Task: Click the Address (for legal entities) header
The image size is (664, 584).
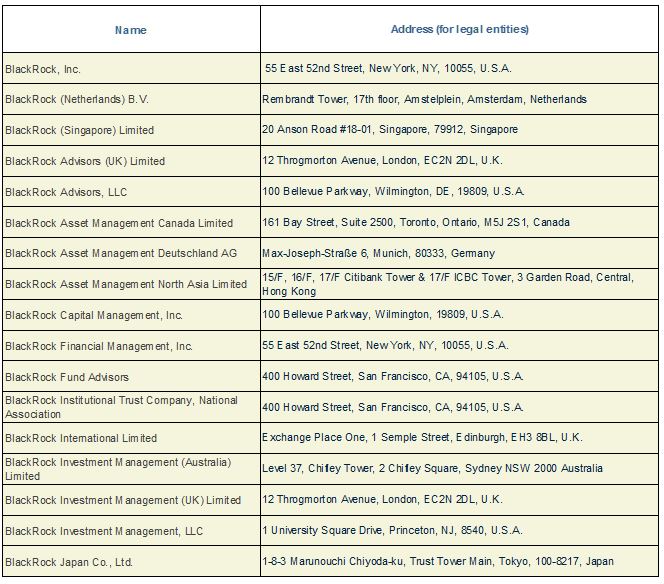Action: click(x=459, y=29)
